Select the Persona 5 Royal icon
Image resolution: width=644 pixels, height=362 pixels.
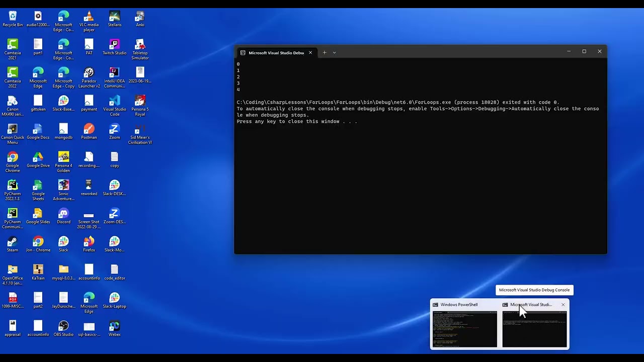[140, 106]
